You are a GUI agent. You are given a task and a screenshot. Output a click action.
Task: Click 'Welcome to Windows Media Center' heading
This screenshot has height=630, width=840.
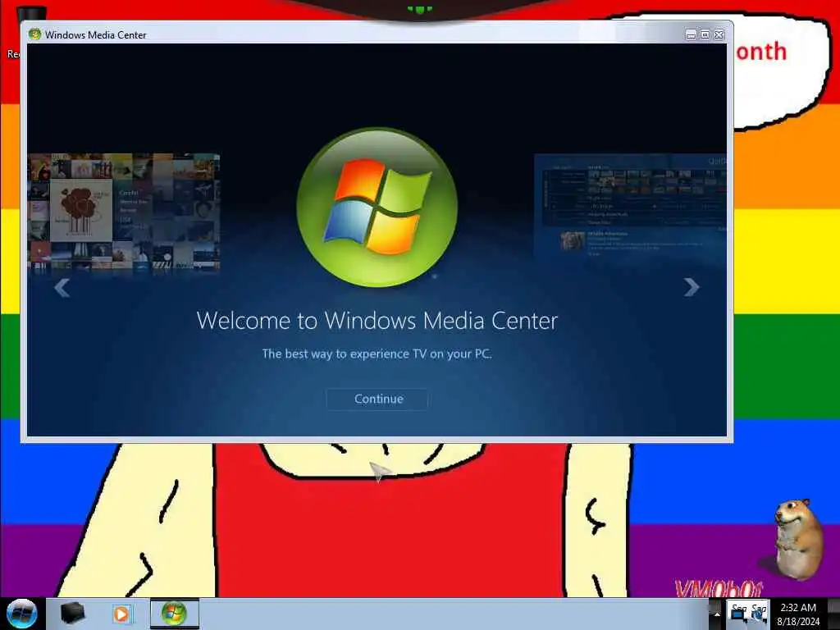pyautogui.click(x=377, y=321)
